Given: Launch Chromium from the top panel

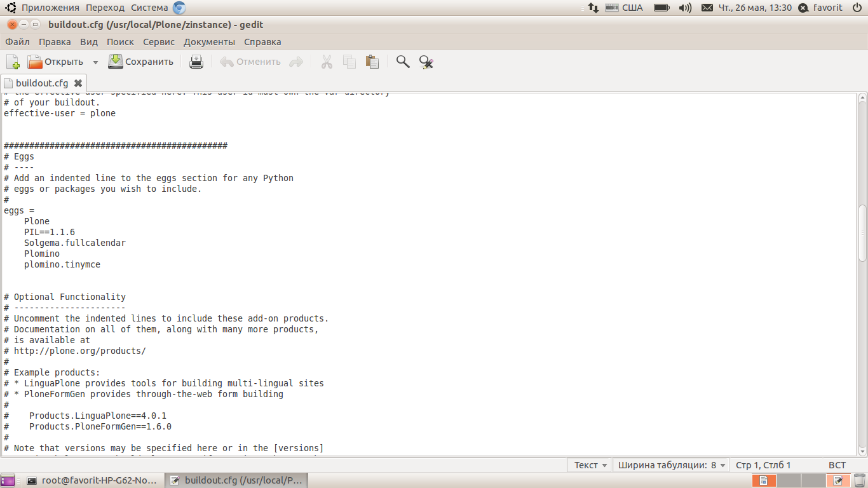Looking at the screenshot, I should (x=180, y=8).
